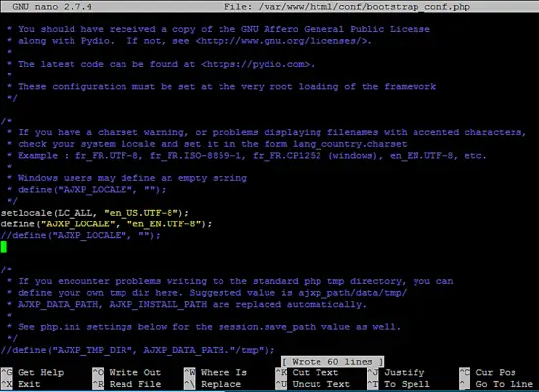Screen dimensions: 539x392
Task: Click the Write Out shortcut
Action: [x=126, y=372]
